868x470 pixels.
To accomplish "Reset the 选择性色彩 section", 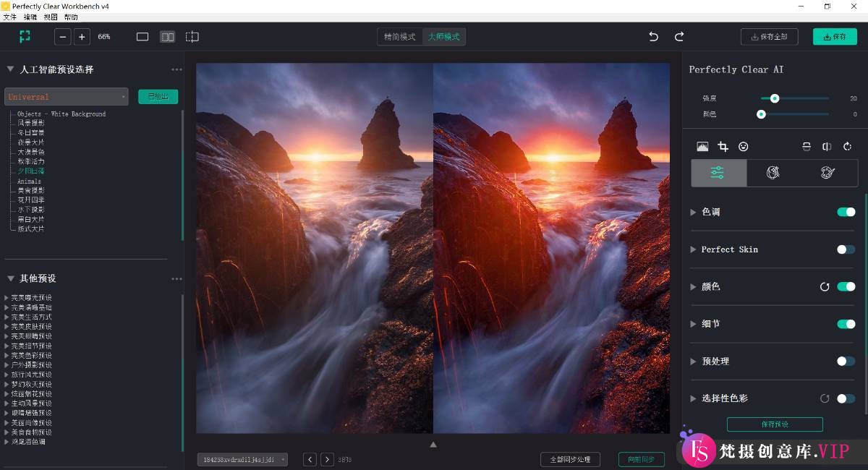I will [825, 398].
